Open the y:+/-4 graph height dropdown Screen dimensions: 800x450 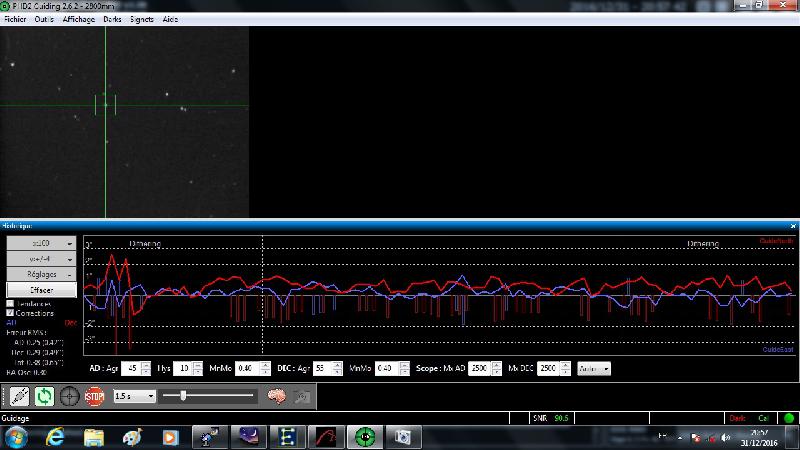41,259
